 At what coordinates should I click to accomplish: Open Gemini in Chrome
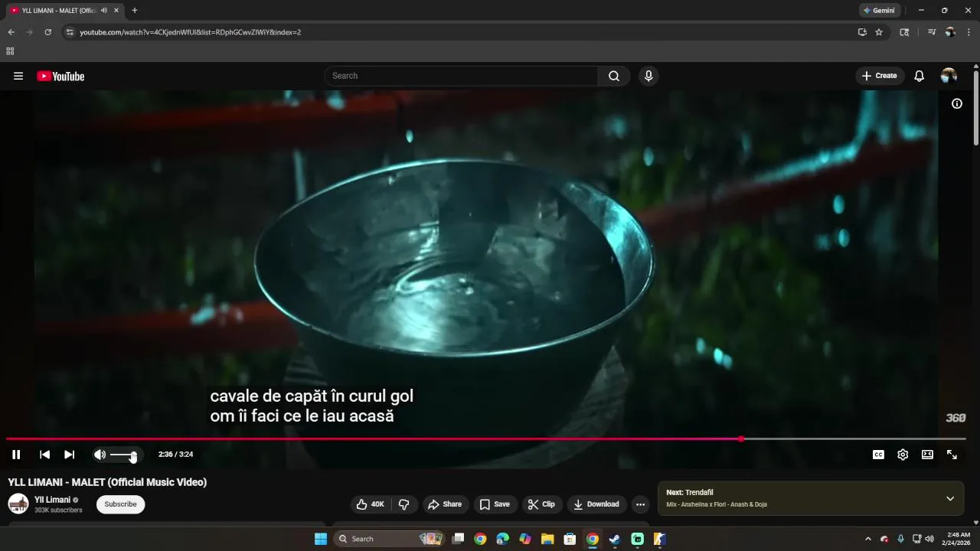point(879,11)
